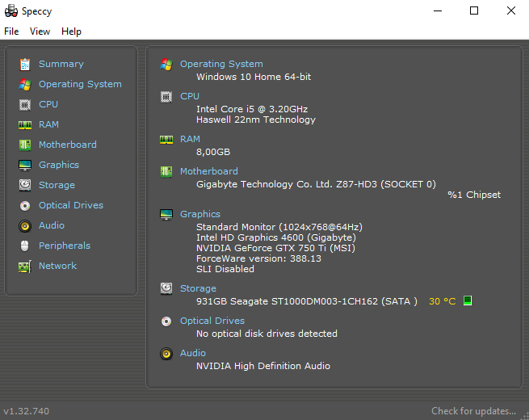This screenshot has height=420, width=529.
Task: Click Check for updates link
Action: [473, 411]
